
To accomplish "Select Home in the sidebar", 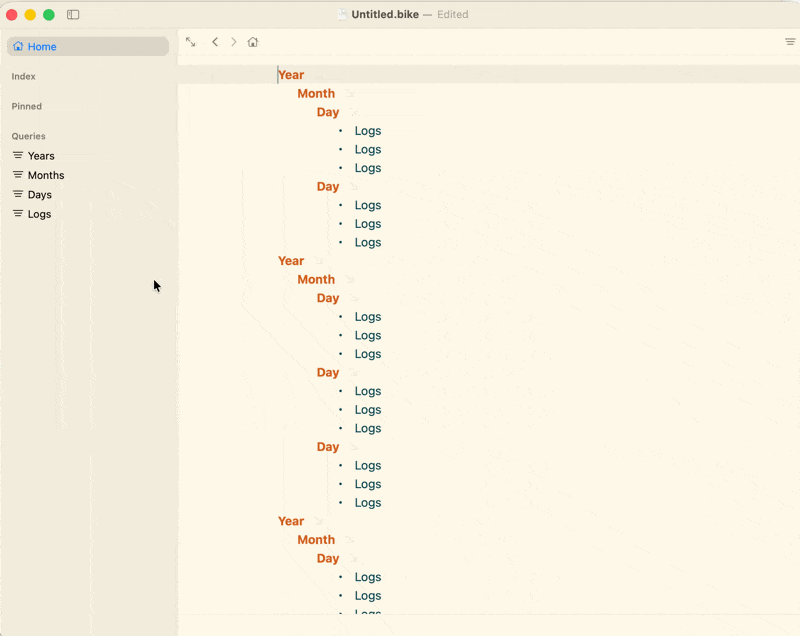I will [x=42, y=47].
